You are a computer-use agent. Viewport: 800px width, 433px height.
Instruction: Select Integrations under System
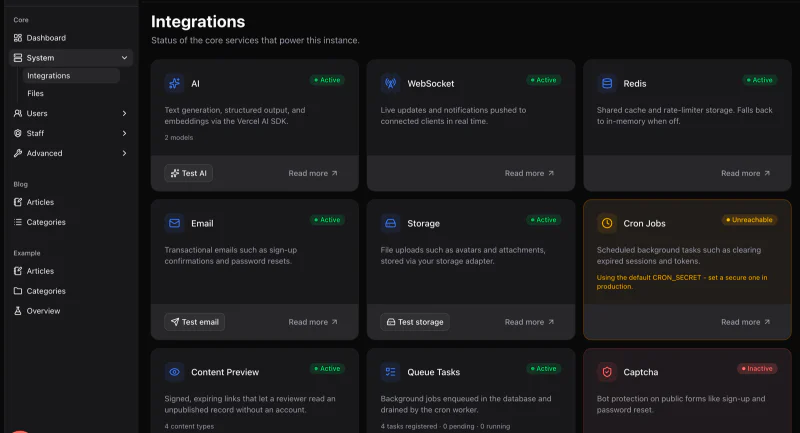(x=71, y=75)
